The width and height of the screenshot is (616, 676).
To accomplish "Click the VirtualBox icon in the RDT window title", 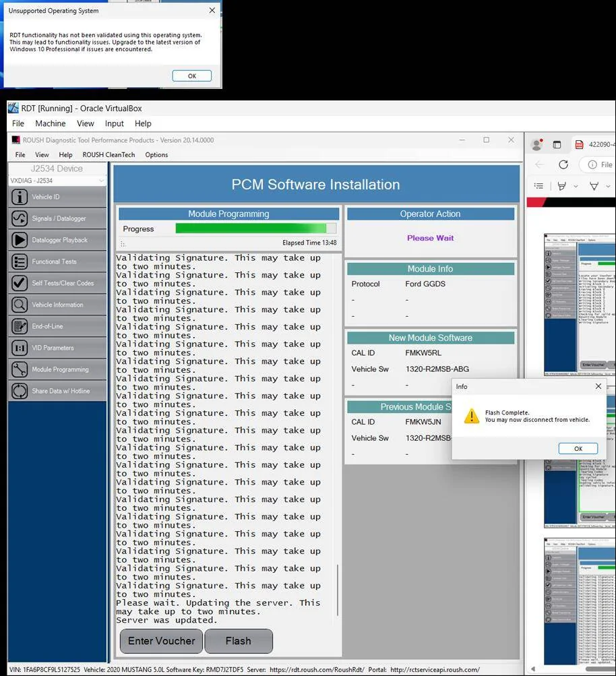I will 13,109.
